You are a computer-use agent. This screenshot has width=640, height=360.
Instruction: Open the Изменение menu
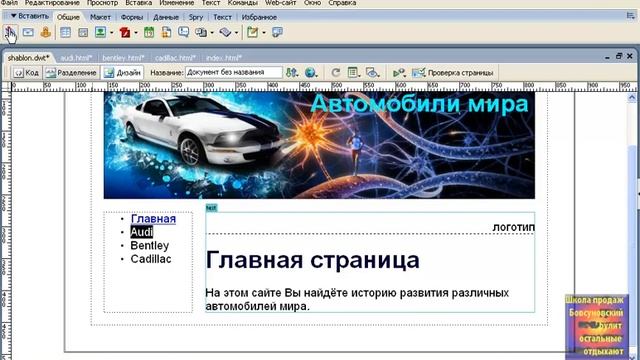pyautogui.click(x=177, y=3)
